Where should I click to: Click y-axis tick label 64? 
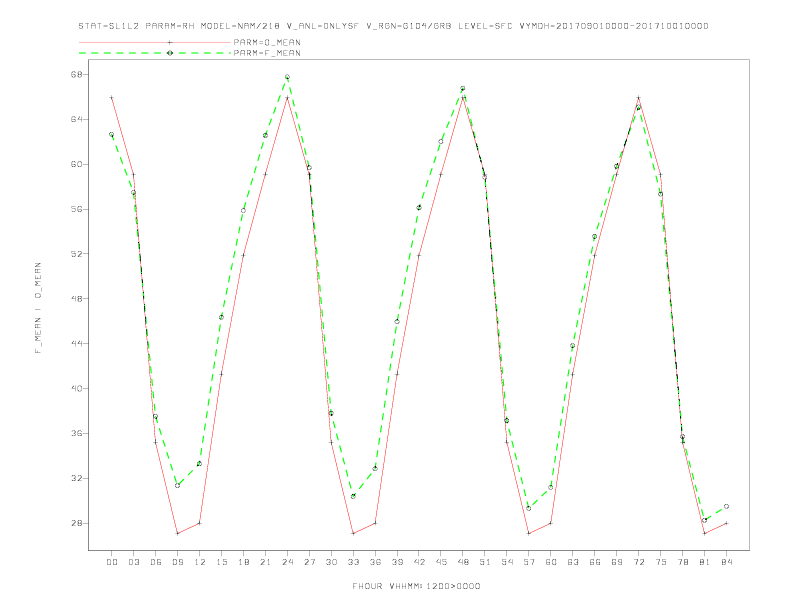[76, 120]
